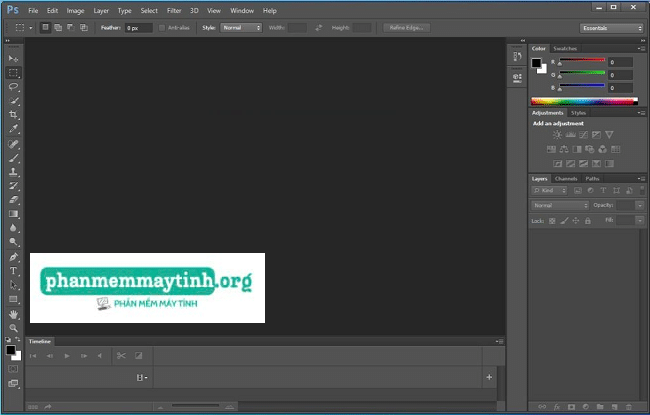Open the Filter menu

tap(174, 10)
